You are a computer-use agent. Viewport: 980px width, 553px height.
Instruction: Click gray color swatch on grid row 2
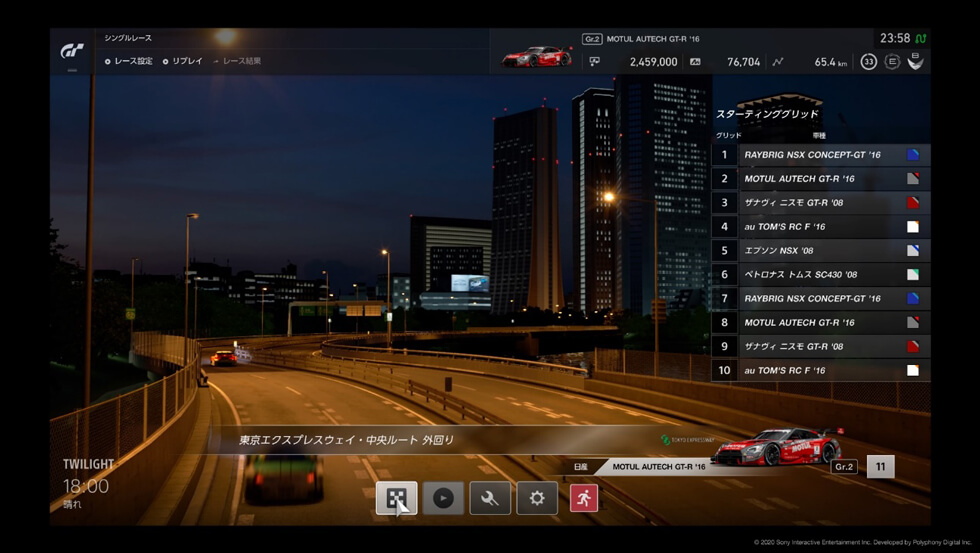pos(913,179)
